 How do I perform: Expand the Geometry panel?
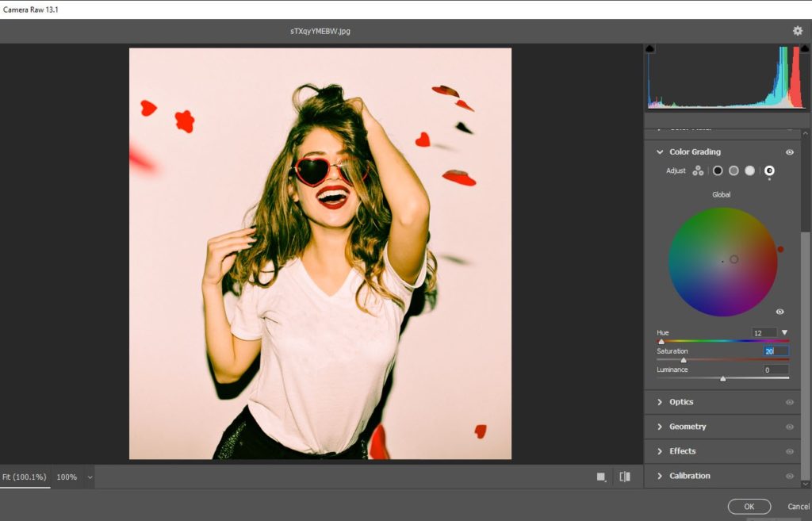pyautogui.click(x=660, y=427)
